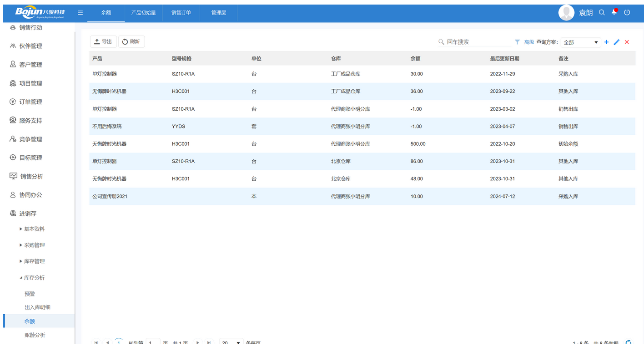Switch to the 产品初始量 tab
Image resolution: width=644 pixels, height=357 pixels.
144,13
